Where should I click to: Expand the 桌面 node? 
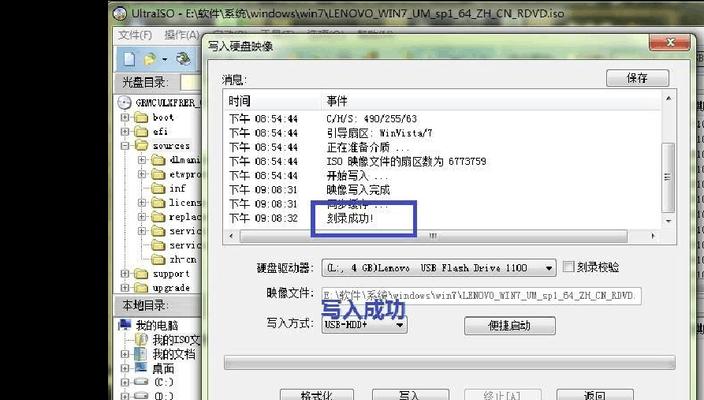[x=125, y=368]
